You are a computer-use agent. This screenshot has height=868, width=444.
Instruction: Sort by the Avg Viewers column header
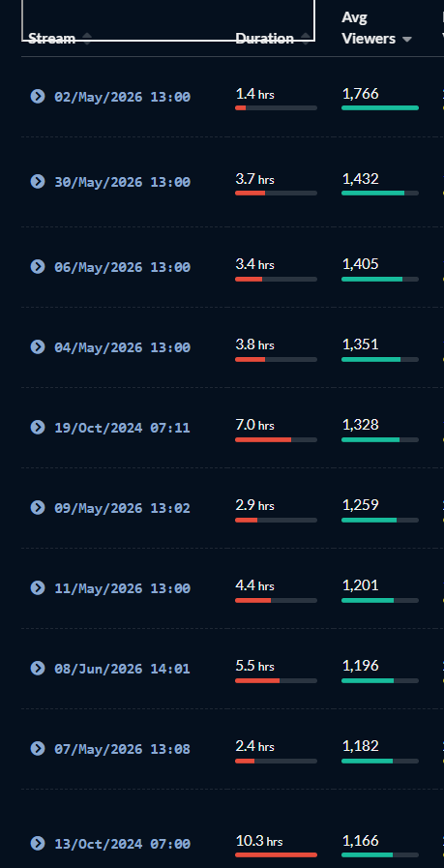[x=369, y=28]
